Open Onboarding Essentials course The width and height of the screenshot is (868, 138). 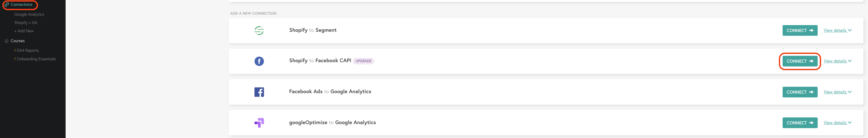35,59
